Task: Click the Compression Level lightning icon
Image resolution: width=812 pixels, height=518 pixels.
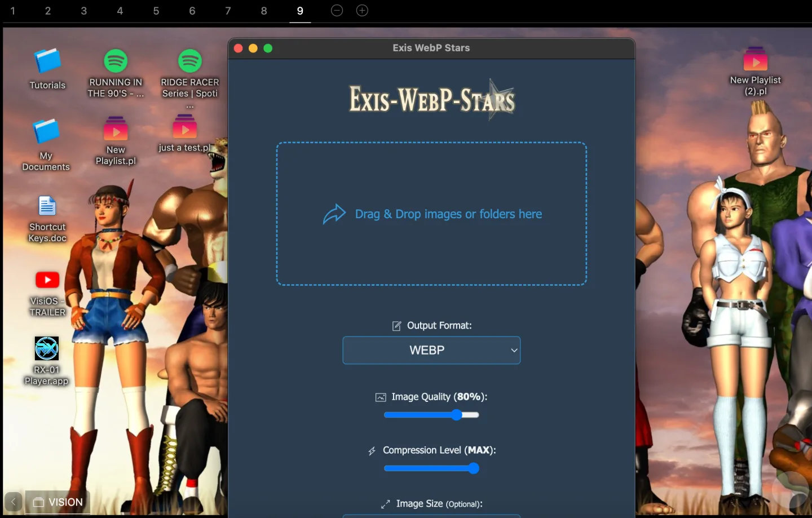Action: click(x=372, y=451)
